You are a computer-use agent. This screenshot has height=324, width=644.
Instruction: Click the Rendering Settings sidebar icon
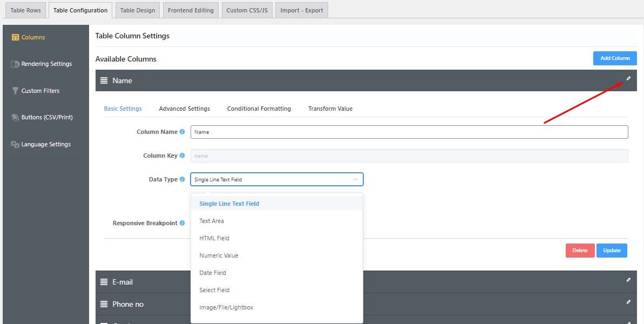15,64
